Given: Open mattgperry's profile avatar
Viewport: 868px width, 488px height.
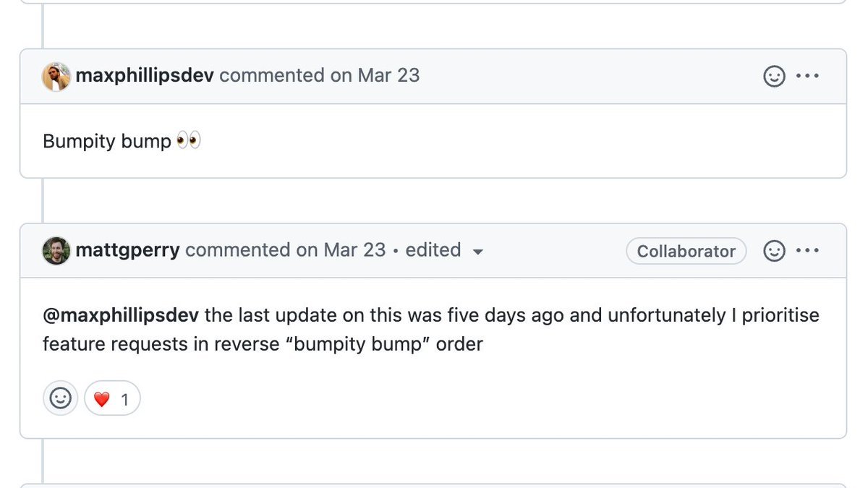Looking at the screenshot, I should pyautogui.click(x=56, y=251).
